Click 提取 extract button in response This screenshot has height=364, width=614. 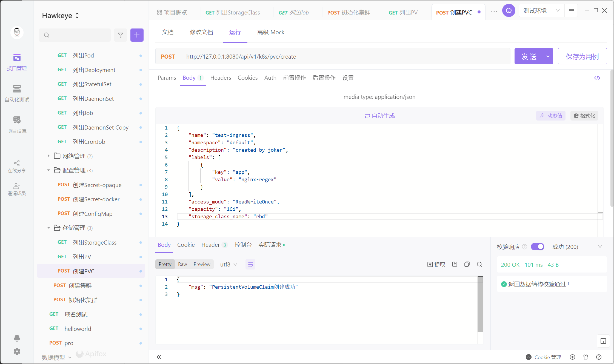[x=436, y=264]
